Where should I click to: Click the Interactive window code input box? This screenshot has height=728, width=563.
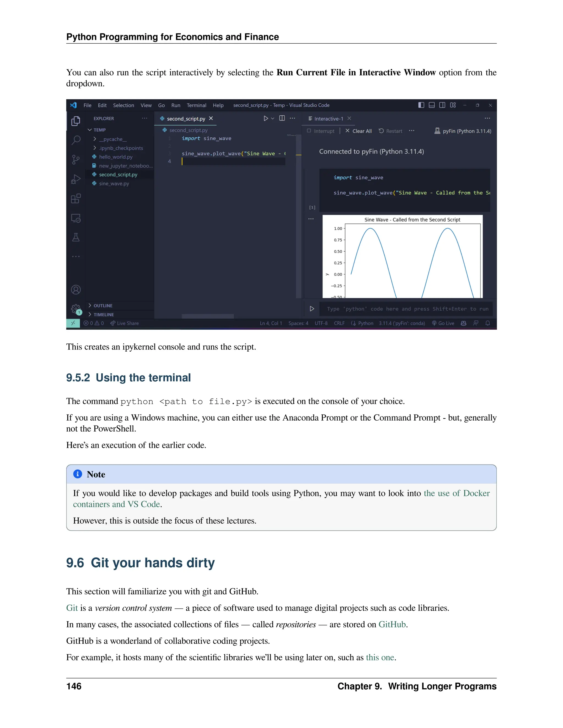[405, 309]
